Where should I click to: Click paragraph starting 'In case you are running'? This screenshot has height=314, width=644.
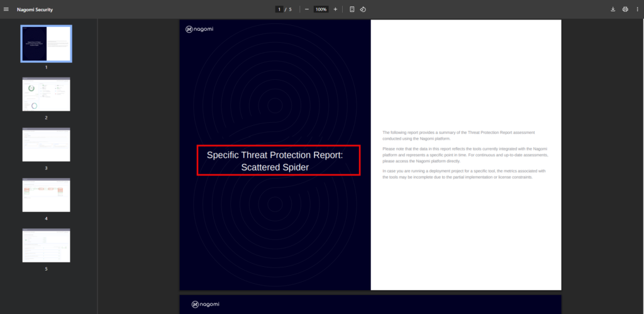click(464, 174)
